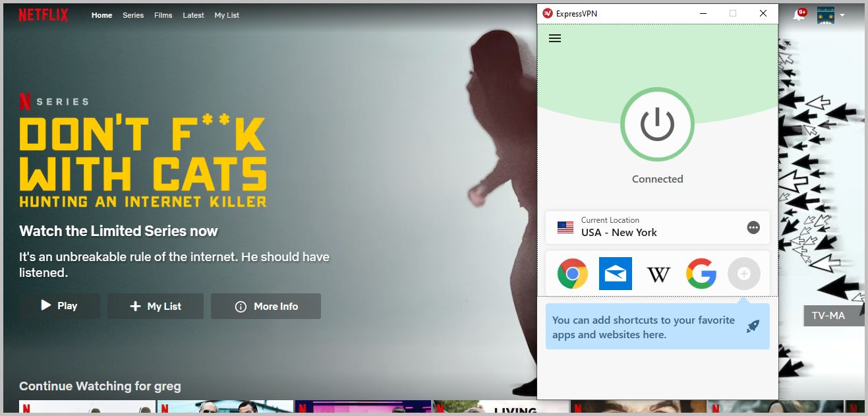Launch the Mail shortcut in ExpressVPN
Screen dimensions: 868x416
pos(616,274)
